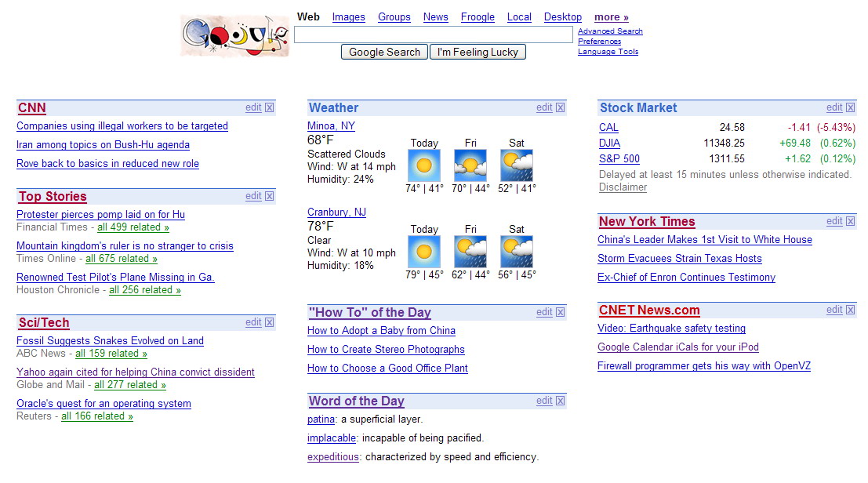Open "Protester pierces pomp laid on for Hu"
This screenshot has height=483, width=868.
(100, 215)
